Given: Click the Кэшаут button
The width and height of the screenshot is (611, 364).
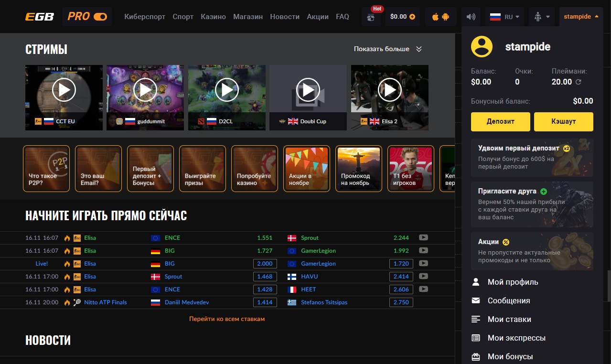Looking at the screenshot, I should point(563,121).
